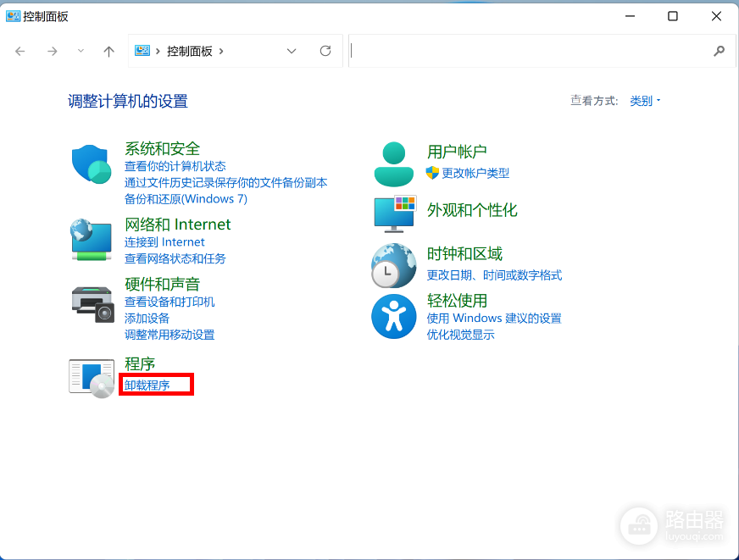Open Clock and Region globe icon

pos(393,266)
